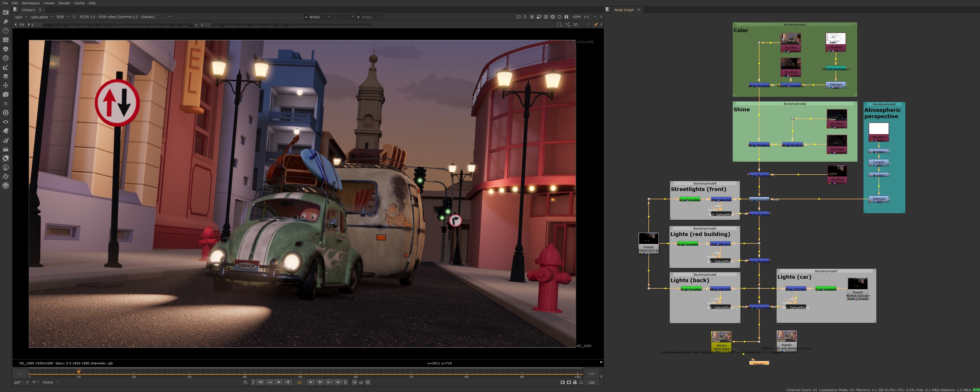
Task: Click the 3D cube nodes icon in toolbar
Action: (6, 94)
